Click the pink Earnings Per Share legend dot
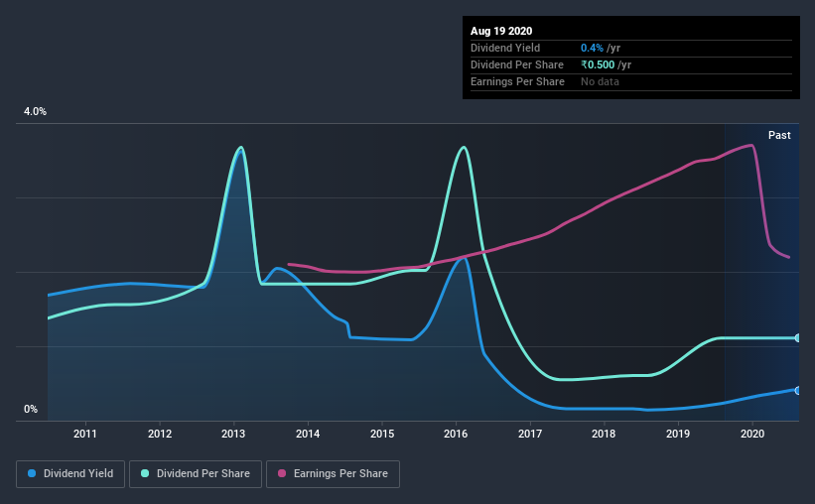This screenshot has height=504, width=815. click(x=282, y=473)
